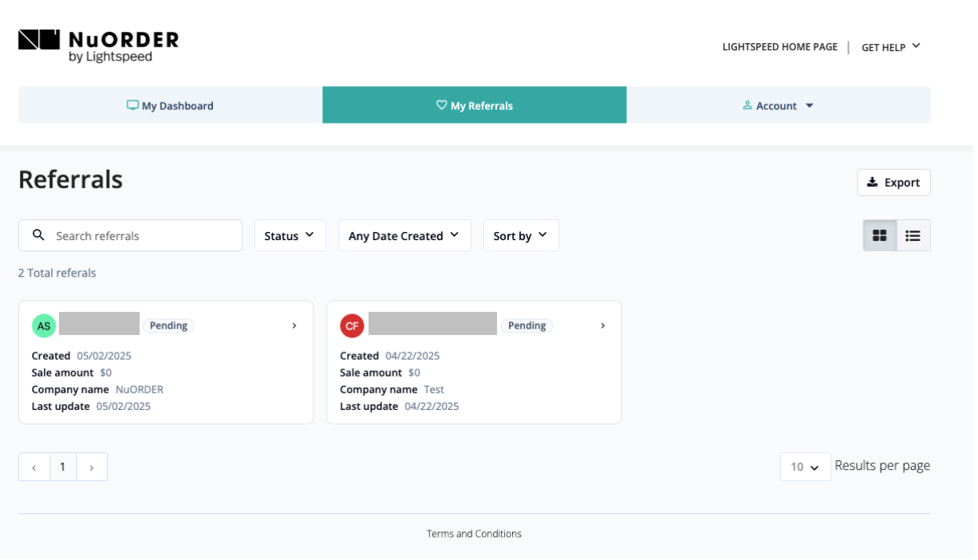Open the Any Date Created dropdown

tap(404, 235)
